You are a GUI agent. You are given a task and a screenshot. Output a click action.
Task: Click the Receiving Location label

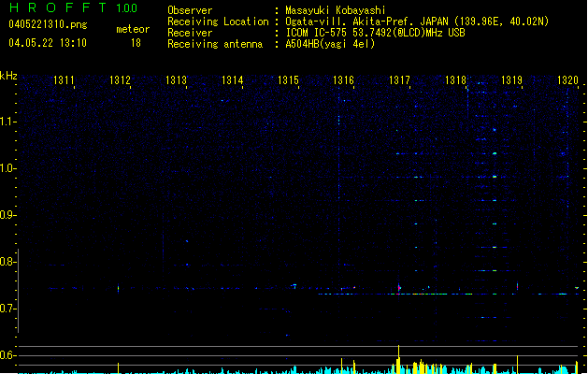coord(218,22)
